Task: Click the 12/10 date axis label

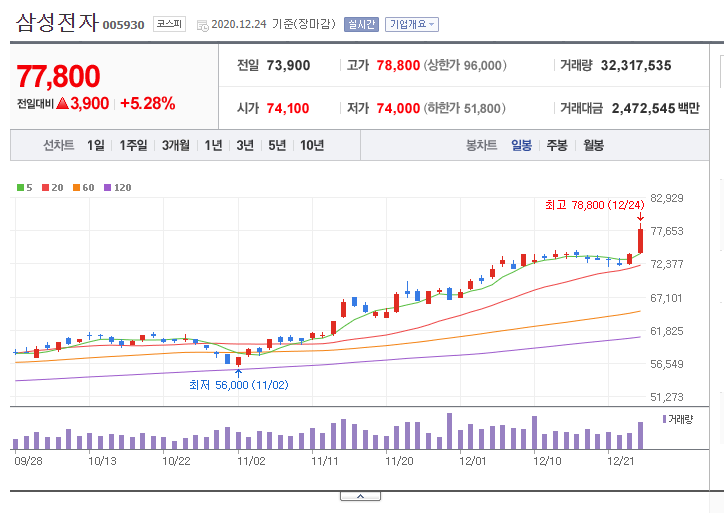Action: [547, 461]
